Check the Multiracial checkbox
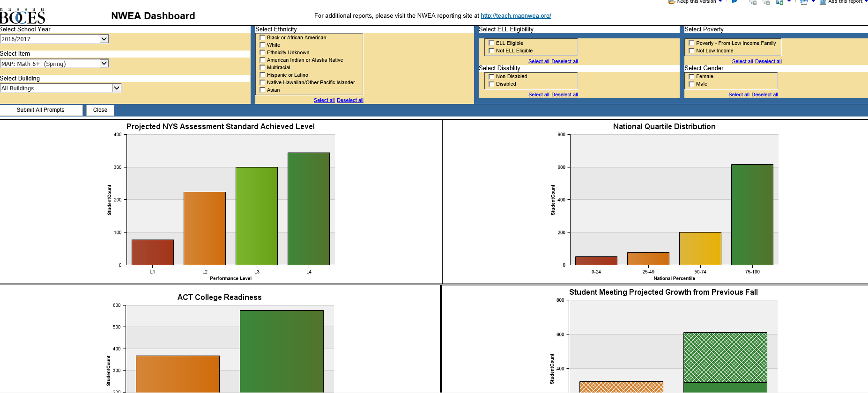The height and width of the screenshot is (393, 868). pos(262,67)
